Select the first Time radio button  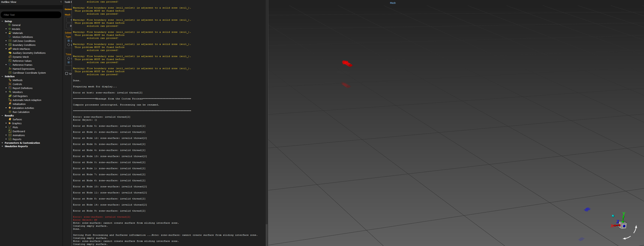(x=69, y=58)
